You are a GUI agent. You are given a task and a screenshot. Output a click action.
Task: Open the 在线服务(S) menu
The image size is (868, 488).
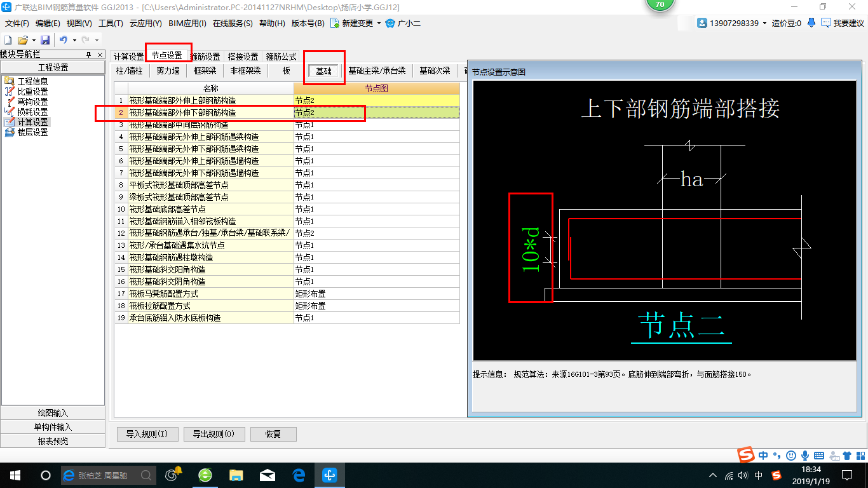click(x=233, y=23)
